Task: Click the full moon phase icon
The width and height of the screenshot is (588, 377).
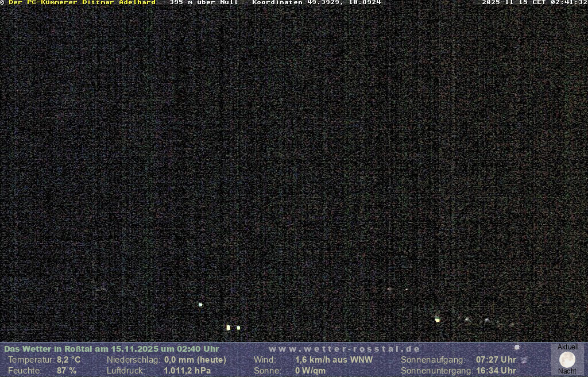Action: [x=567, y=360]
